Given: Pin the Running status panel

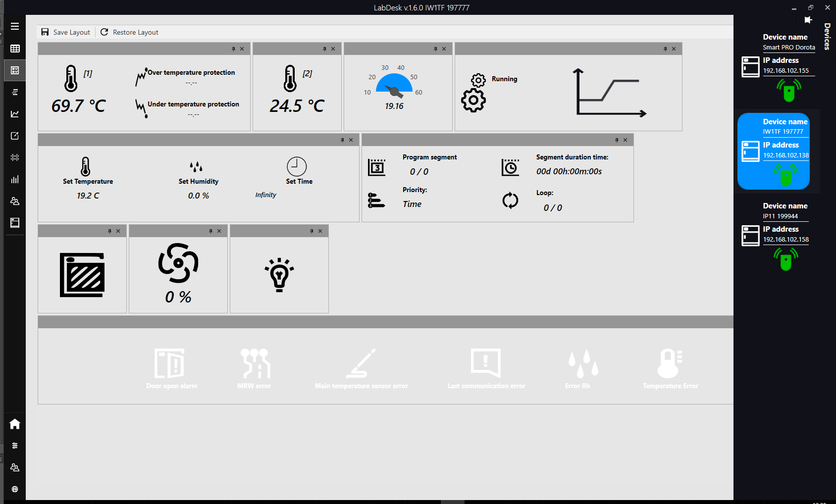Looking at the screenshot, I should pos(665,49).
